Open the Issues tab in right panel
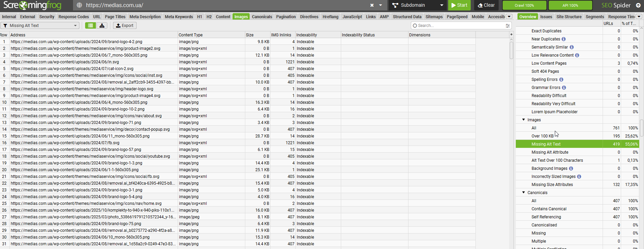Screen dimensions: 644x249 click(546, 17)
